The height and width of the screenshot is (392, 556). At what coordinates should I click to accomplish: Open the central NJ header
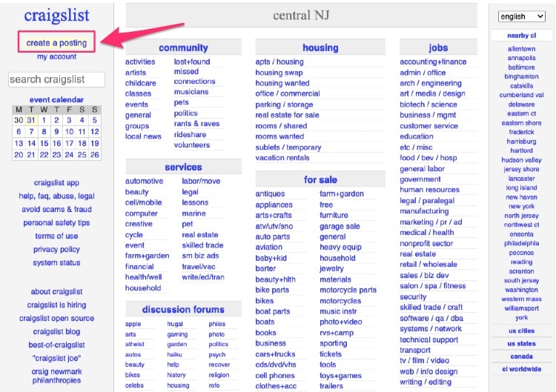(x=301, y=16)
